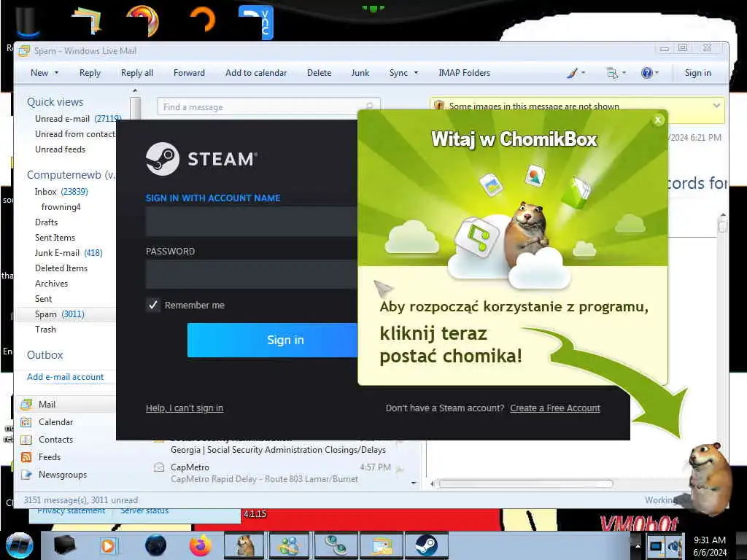Select Unread feeds quick view
The width and height of the screenshot is (747, 560).
[x=60, y=149]
